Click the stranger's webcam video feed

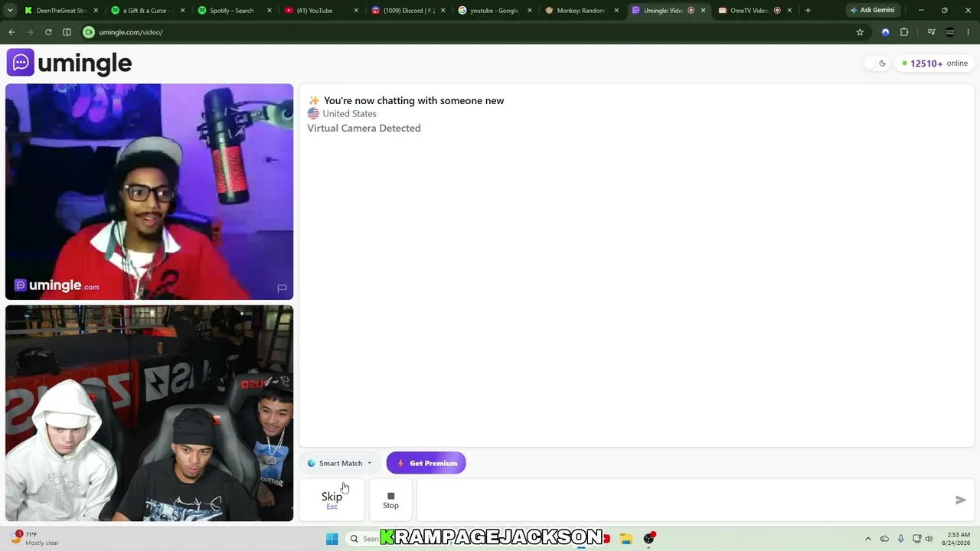click(149, 191)
